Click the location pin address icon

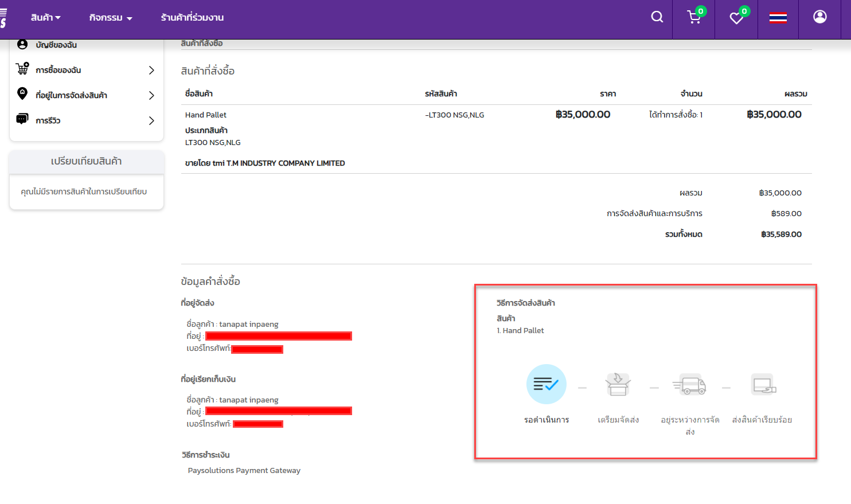[22, 93]
